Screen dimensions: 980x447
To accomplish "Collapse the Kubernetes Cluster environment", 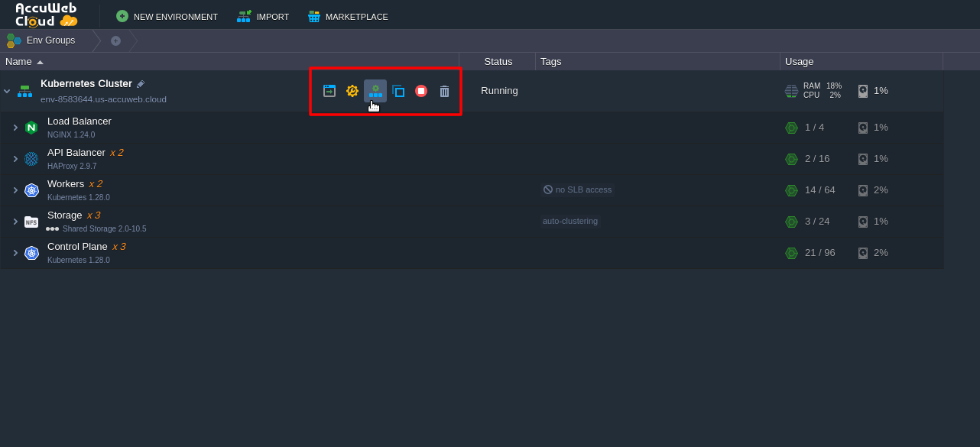I will (x=7, y=91).
